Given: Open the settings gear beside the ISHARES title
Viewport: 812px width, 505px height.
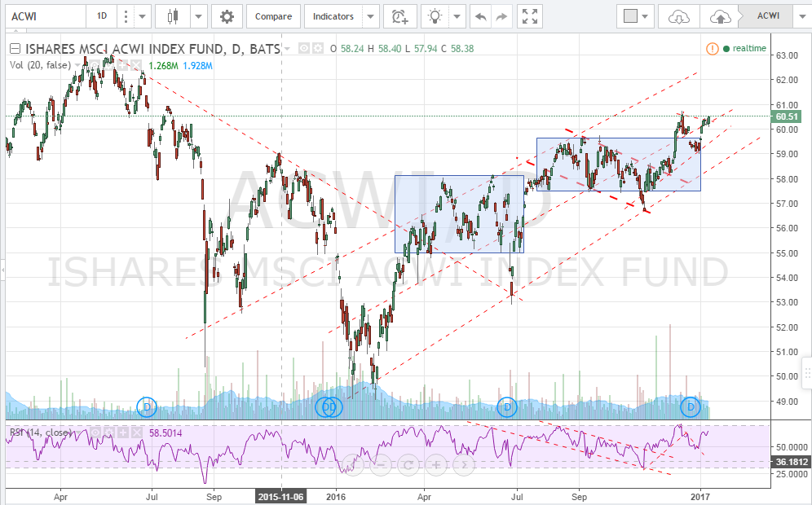Looking at the screenshot, I should coord(317,49).
